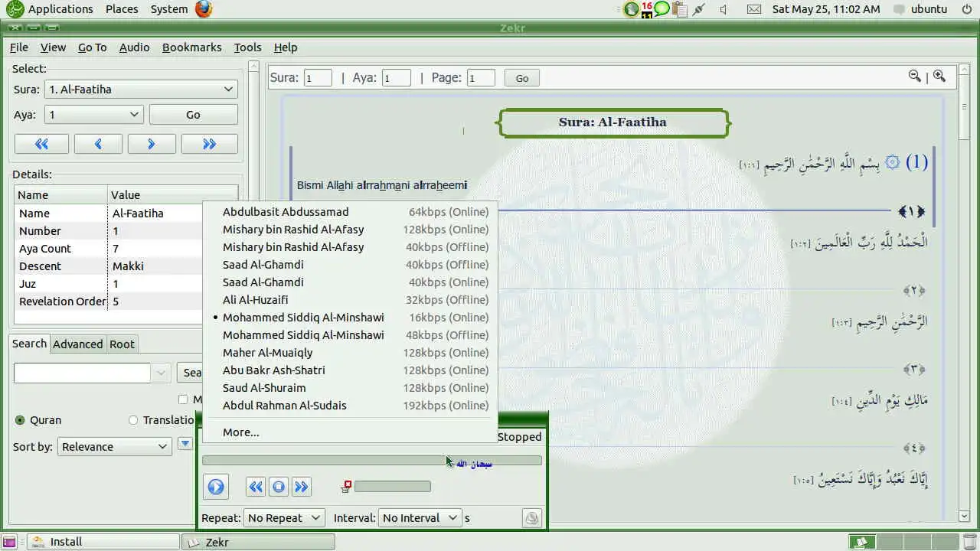This screenshot has height=551, width=980.
Task: Click Go button in the page toolbar
Action: click(522, 78)
